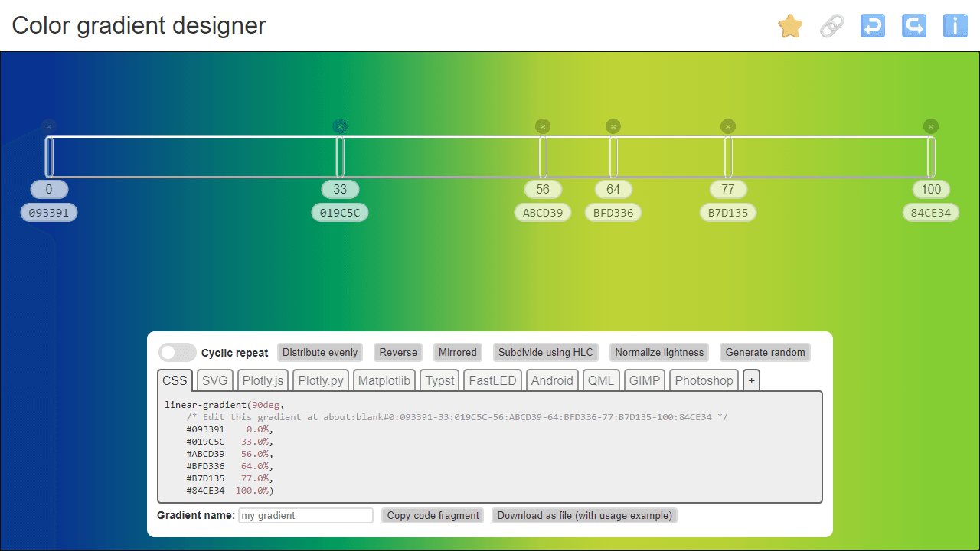Click the Color gradient designer title
This screenshot has height=551, width=980.
139,25
